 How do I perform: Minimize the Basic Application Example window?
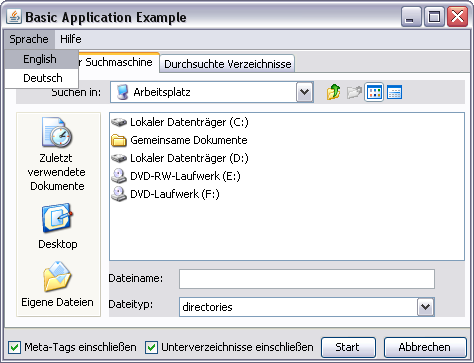(x=411, y=17)
